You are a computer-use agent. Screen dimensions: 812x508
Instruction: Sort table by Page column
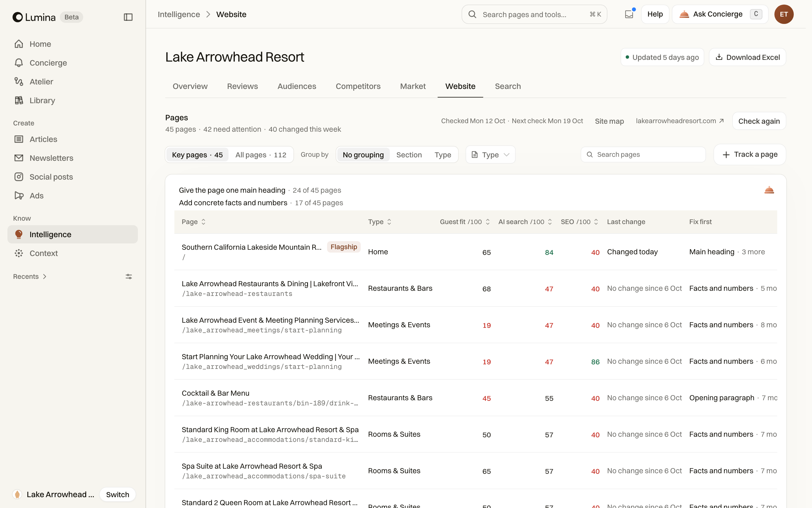click(x=194, y=222)
